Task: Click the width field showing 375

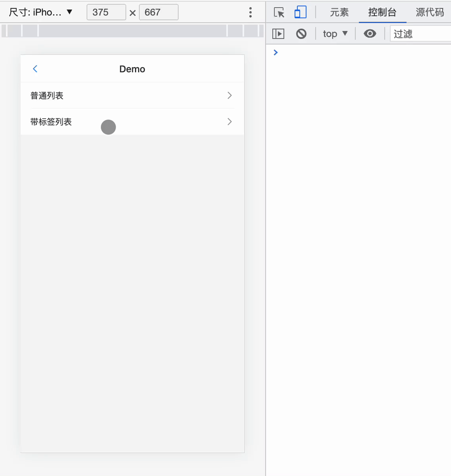Action: [x=106, y=12]
